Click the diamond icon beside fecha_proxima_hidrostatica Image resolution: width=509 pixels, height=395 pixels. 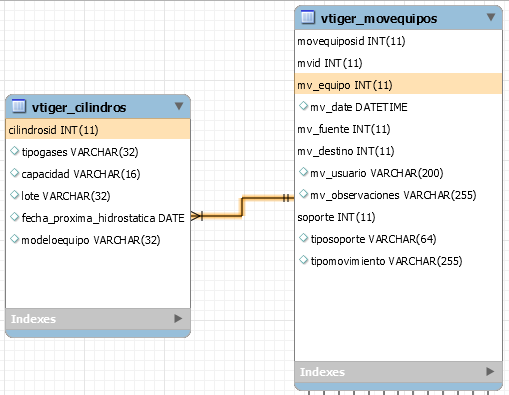click(15, 217)
